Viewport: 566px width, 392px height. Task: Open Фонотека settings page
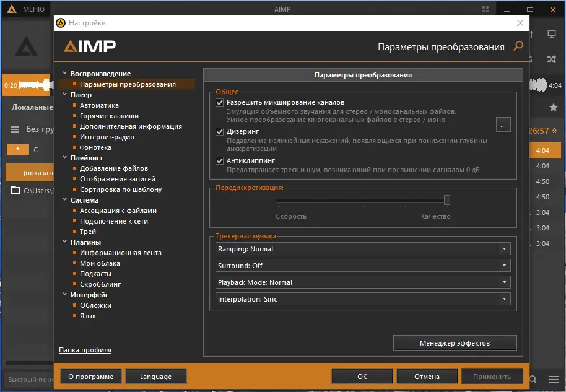(95, 147)
